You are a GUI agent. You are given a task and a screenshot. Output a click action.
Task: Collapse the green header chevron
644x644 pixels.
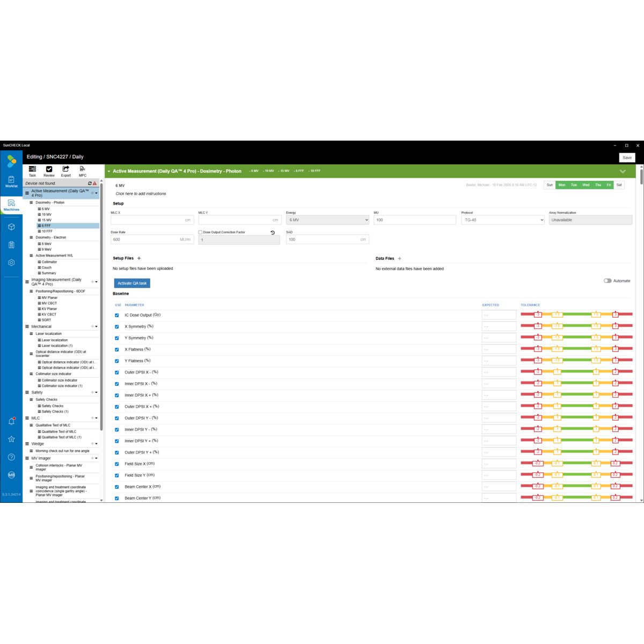click(x=623, y=171)
